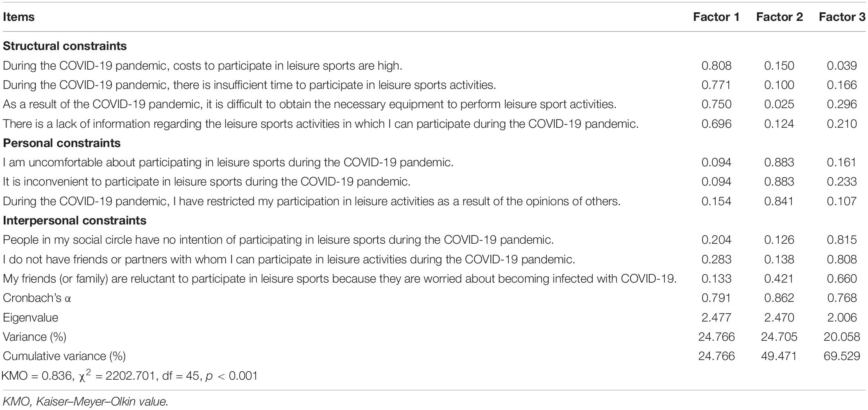Click the necessary equipment item text

(310, 104)
